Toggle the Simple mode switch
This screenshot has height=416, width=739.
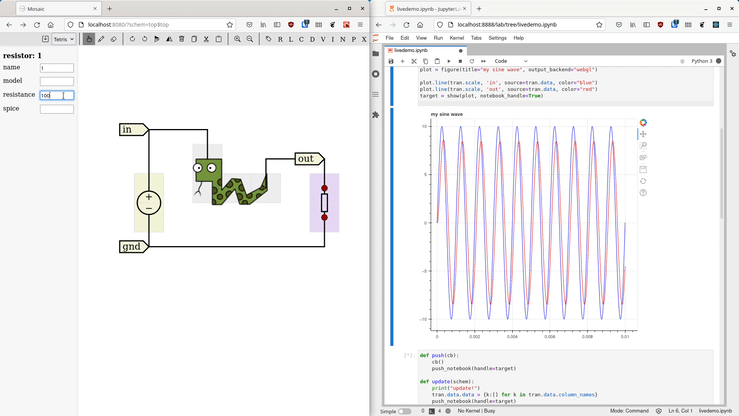tap(404, 411)
